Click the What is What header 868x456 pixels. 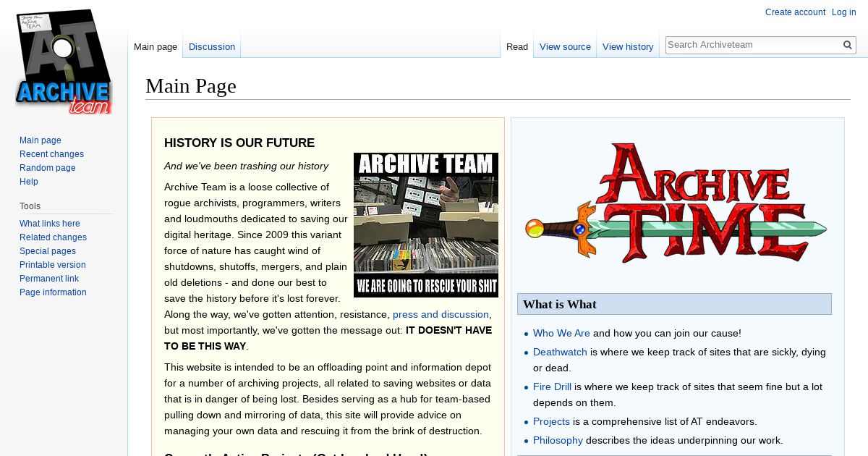tap(674, 304)
